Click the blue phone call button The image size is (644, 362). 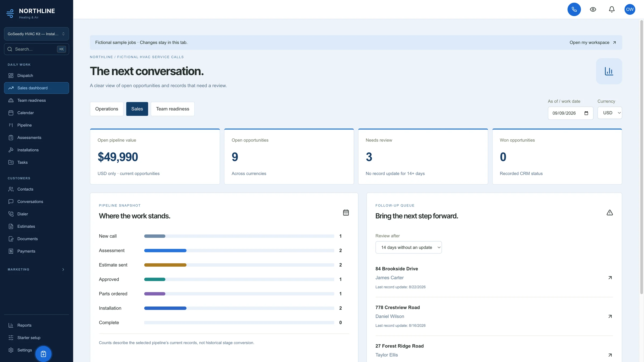click(574, 9)
